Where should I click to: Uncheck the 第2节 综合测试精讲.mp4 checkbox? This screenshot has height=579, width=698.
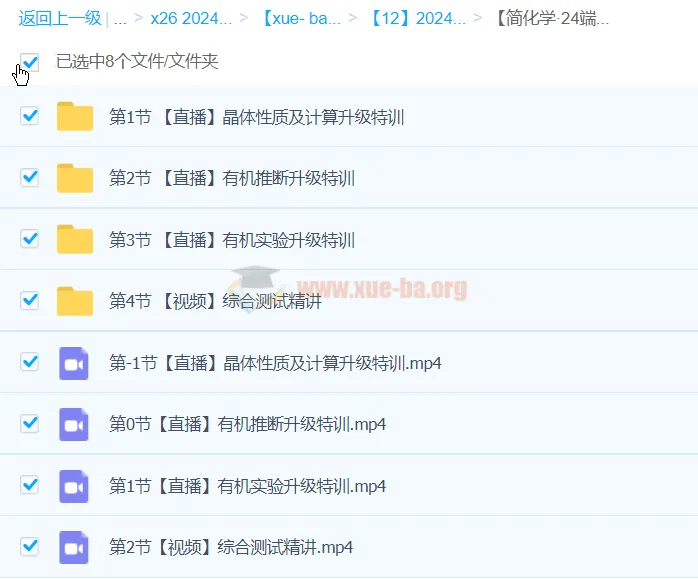click(x=30, y=546)
